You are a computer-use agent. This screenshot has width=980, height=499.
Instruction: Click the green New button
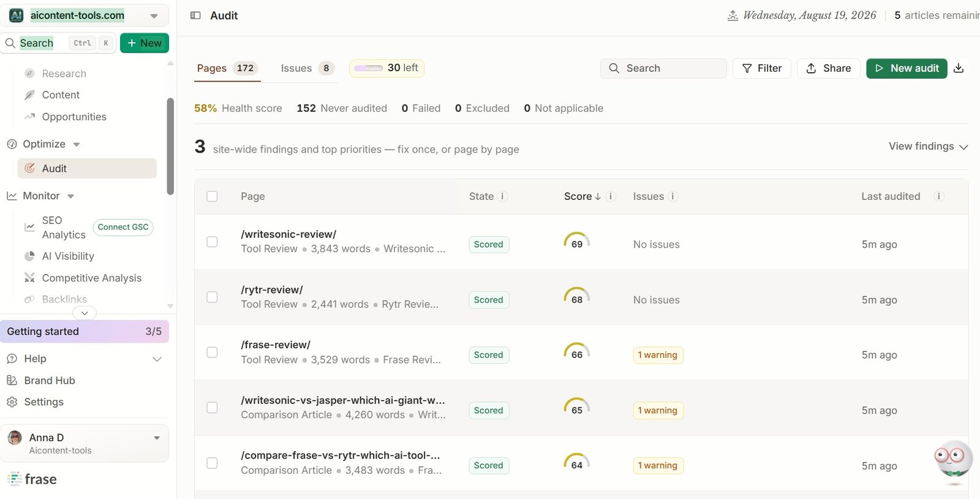click(145, 43)
